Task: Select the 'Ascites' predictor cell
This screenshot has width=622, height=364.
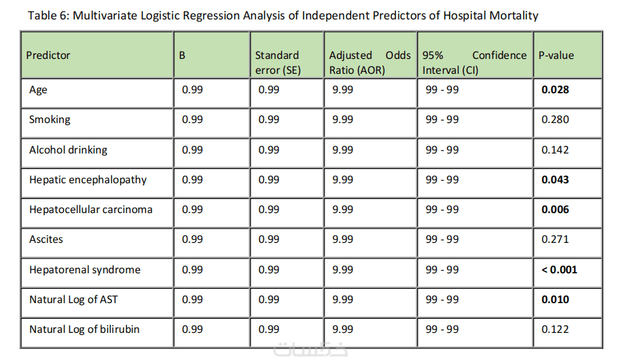Action: coord(46,240)
